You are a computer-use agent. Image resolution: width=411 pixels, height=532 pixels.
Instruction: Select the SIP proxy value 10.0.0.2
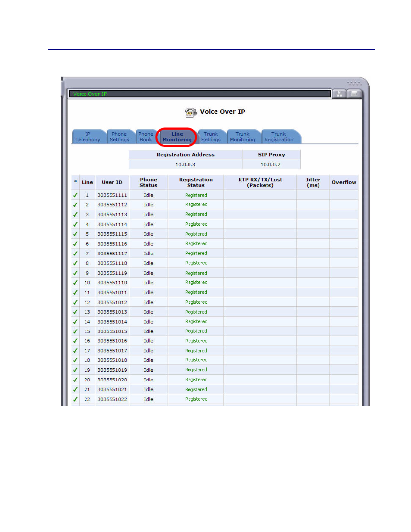point(271,165)
